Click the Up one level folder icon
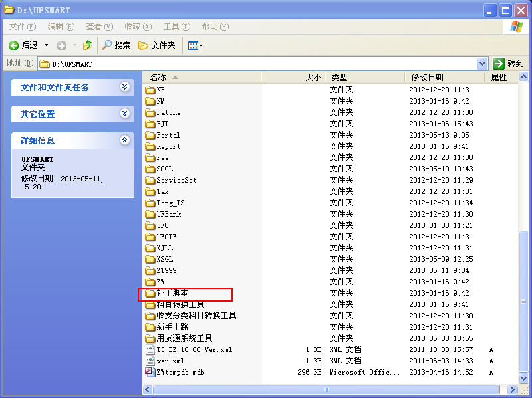 tap(88, 45)
